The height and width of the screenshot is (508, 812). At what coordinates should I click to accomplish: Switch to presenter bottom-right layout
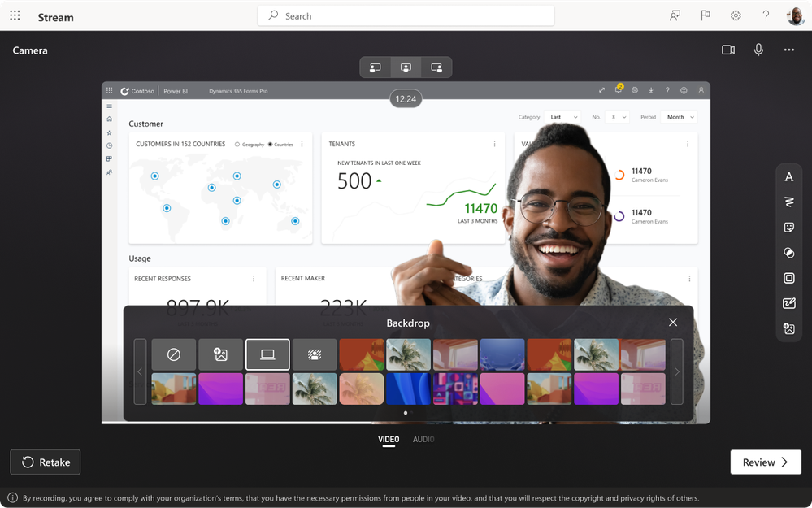pos(436,67)
